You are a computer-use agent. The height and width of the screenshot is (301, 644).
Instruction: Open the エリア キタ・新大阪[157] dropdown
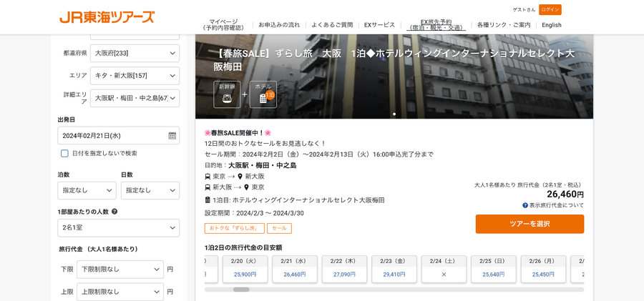pyautogui.click(x=135, y=76)
